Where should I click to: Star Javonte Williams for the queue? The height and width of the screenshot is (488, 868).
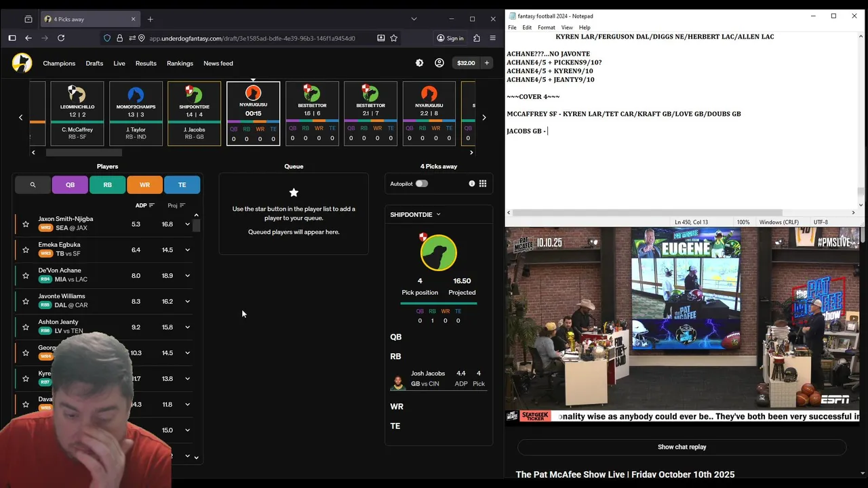26,301
